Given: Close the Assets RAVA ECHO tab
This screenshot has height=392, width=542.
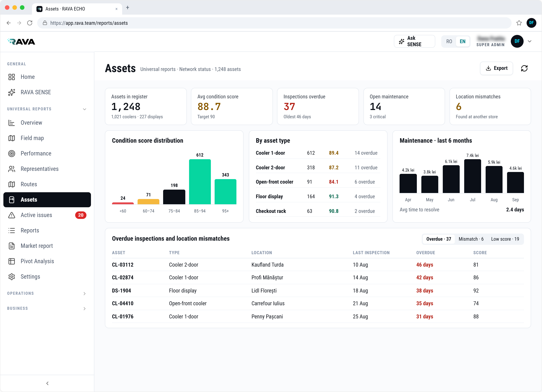Looking at the screenshot, I should (116, 9).
